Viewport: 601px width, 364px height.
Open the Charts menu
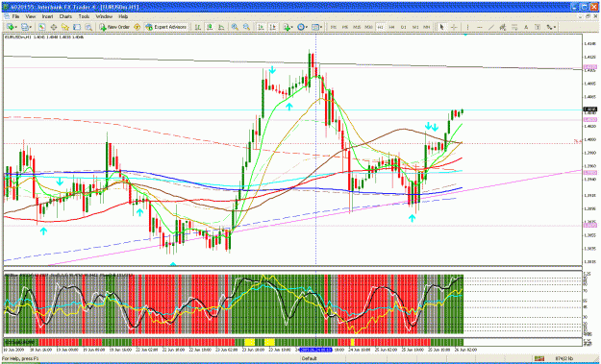pos(65,16)
